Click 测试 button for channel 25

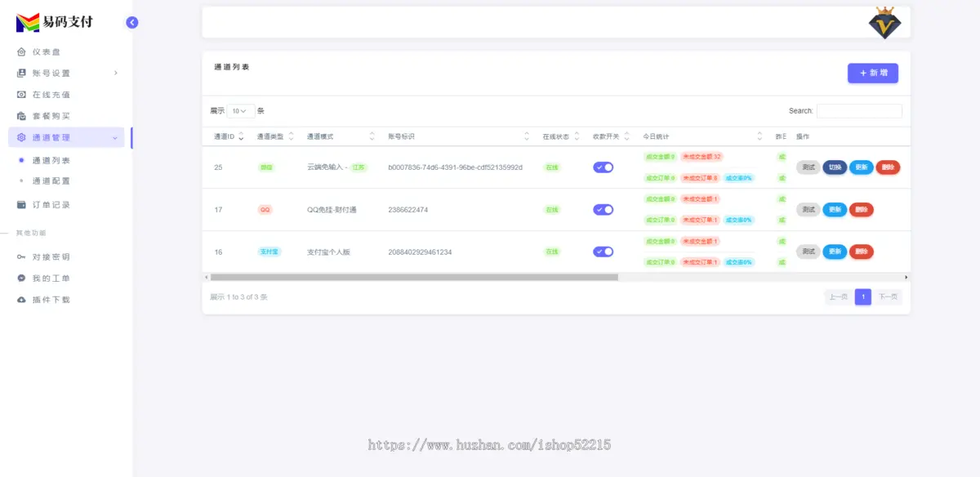coord(808,167)
